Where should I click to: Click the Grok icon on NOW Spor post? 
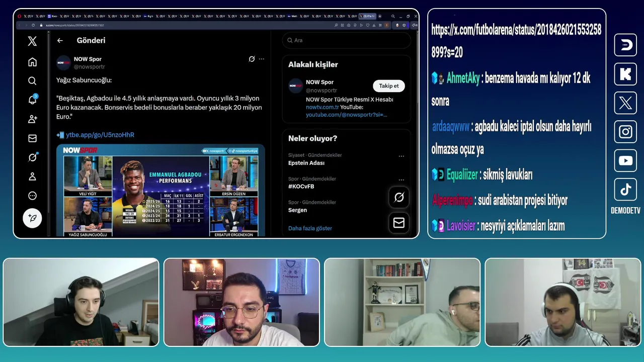click(x=252, y=59)
